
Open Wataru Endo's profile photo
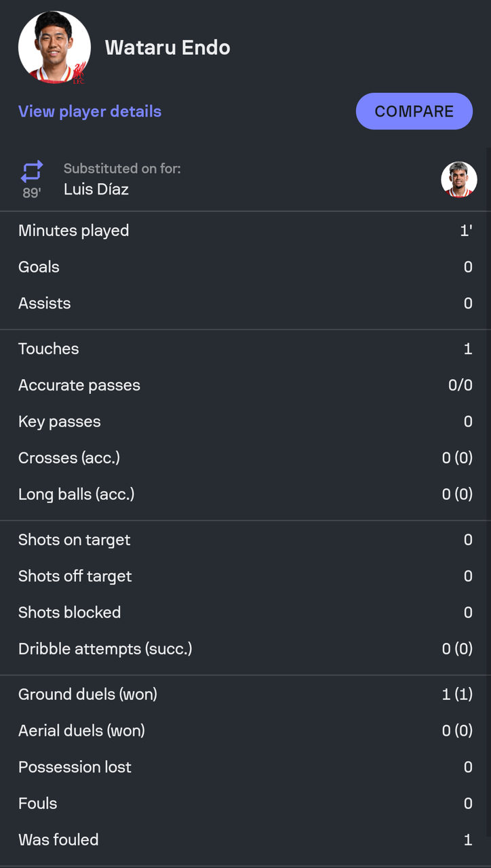(54, 47)
